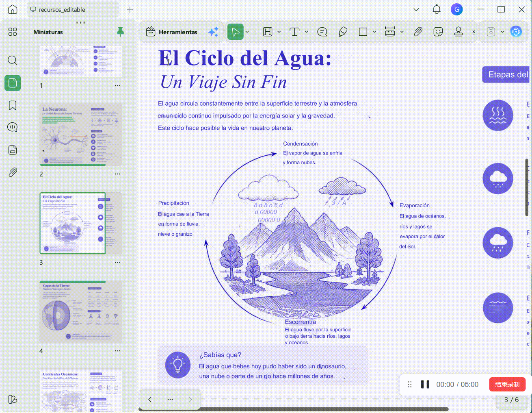The image size is (532, 413).
Task: Click the lightbulb Sabías que icon
Action: click(x=178, y=365)
